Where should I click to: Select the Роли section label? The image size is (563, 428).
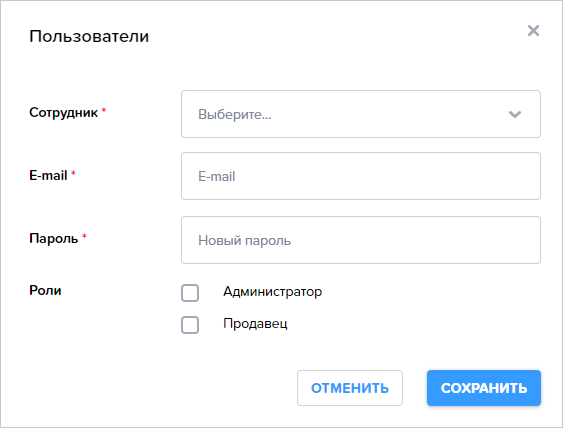point(45,290)
